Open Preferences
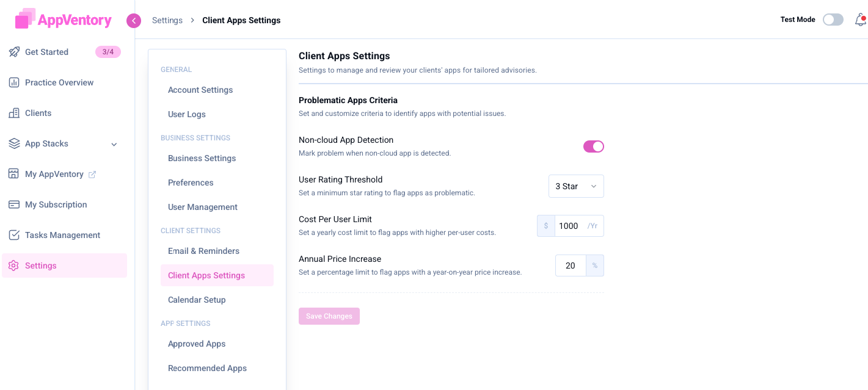The height and width of the screenshot is (390, 868). 191,182
